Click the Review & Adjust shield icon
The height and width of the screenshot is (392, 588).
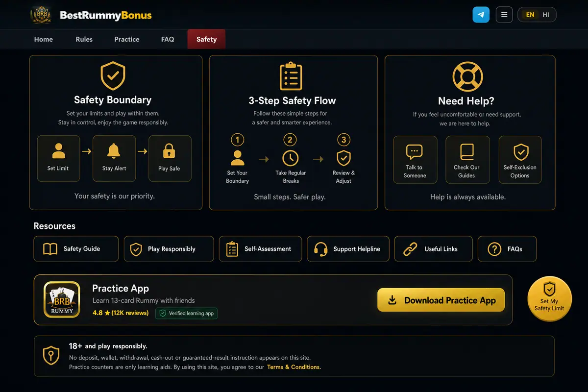343,158
